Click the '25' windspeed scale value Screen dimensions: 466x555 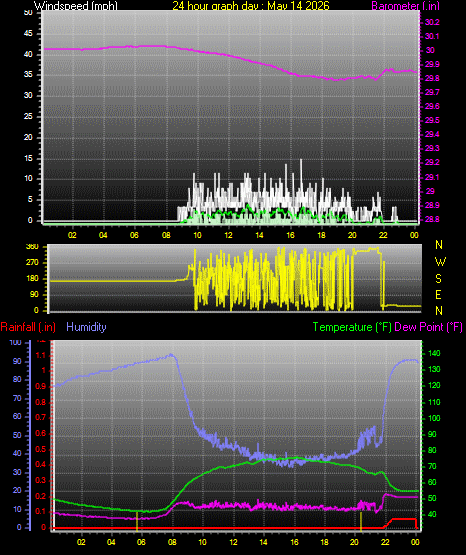click(28, 116)
